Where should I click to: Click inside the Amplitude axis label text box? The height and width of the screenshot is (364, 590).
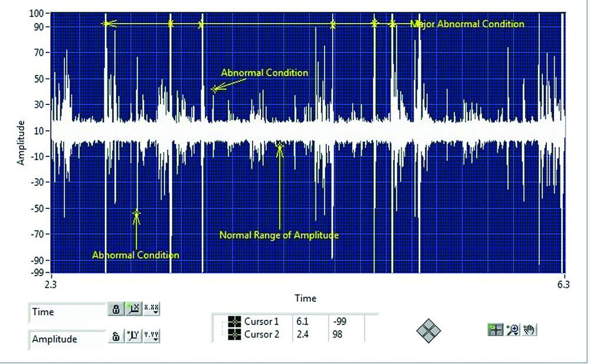(65, 339)
